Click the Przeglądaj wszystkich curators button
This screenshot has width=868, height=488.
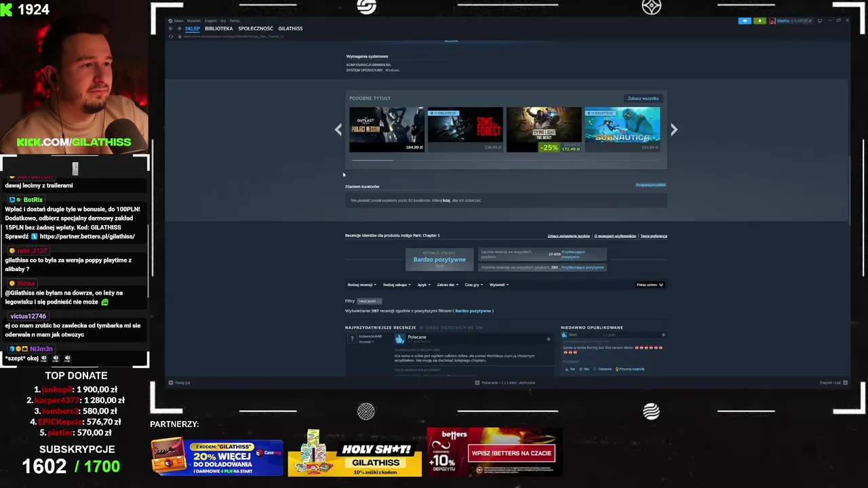(650, 185)
